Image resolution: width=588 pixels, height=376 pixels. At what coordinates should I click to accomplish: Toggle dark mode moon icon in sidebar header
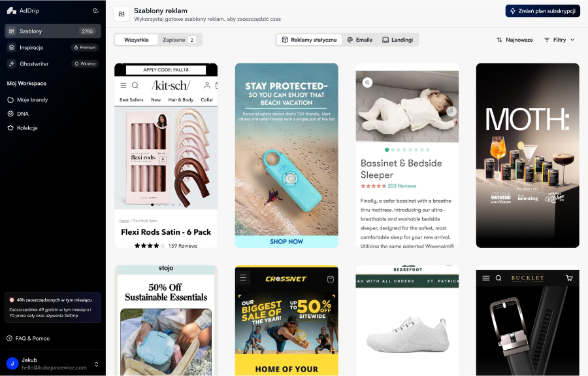95,10
